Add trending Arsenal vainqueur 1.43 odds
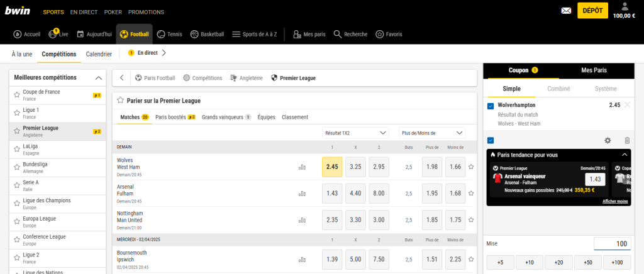Image resolution: width=644 pixels, height=274 pixels. click(x=595, y=179)
